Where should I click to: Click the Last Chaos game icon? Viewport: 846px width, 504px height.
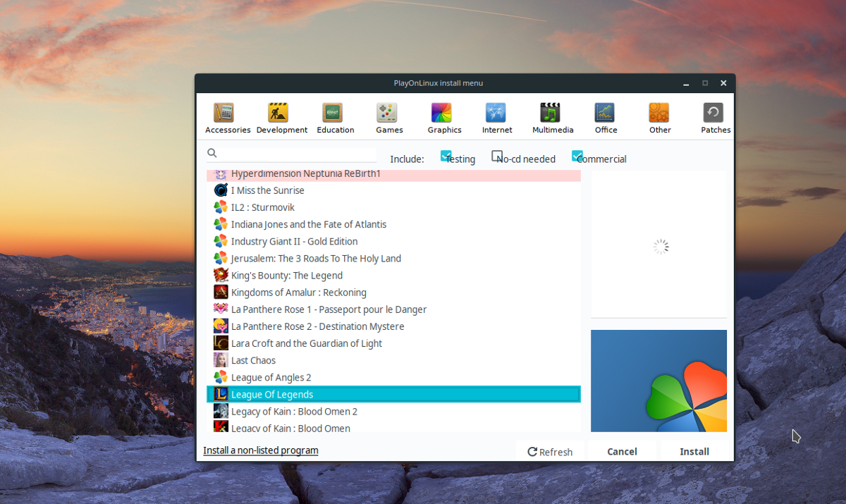pyautogui.click(x=221, y=360)
